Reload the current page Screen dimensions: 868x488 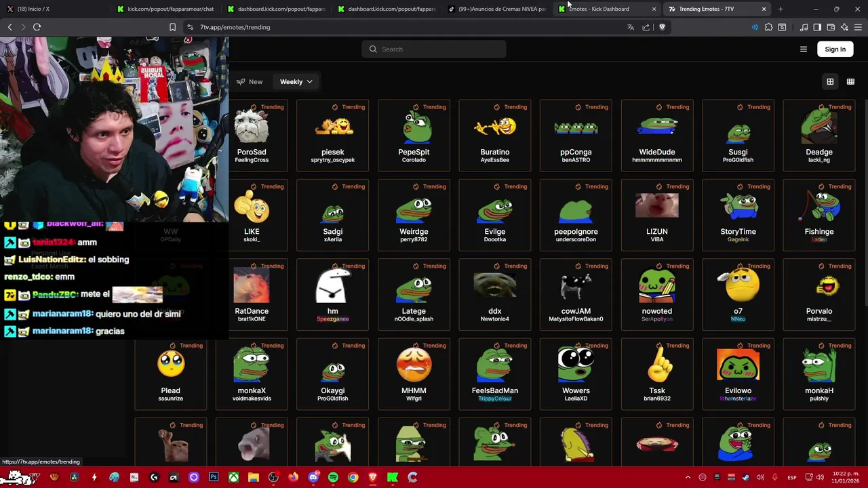pyautogui.click(x=37, y=27)
